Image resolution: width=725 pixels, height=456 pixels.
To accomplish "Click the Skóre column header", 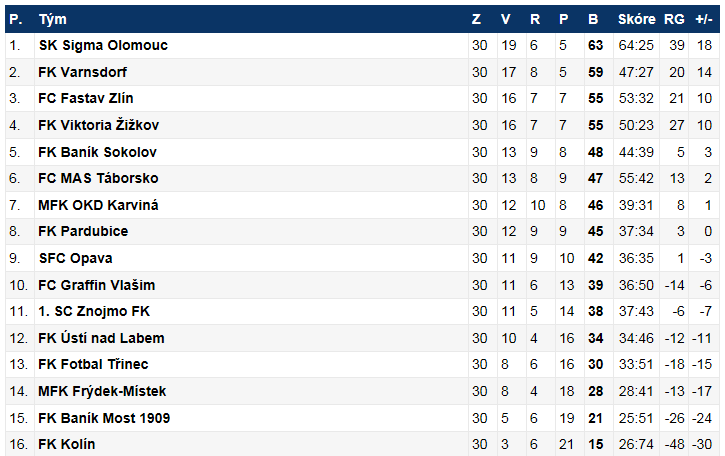I will point(636,19).
